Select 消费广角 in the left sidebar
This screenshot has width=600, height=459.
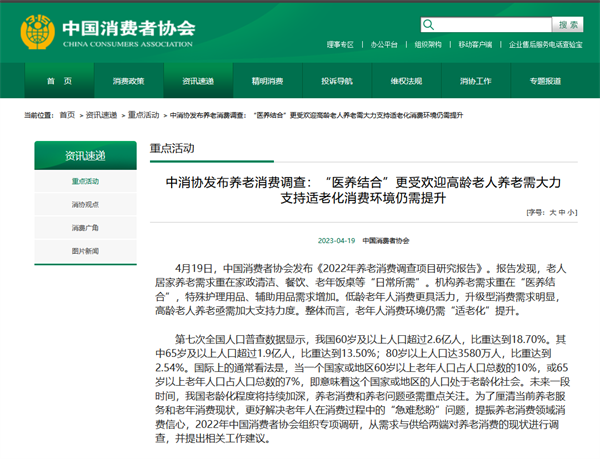coord(85,228)
